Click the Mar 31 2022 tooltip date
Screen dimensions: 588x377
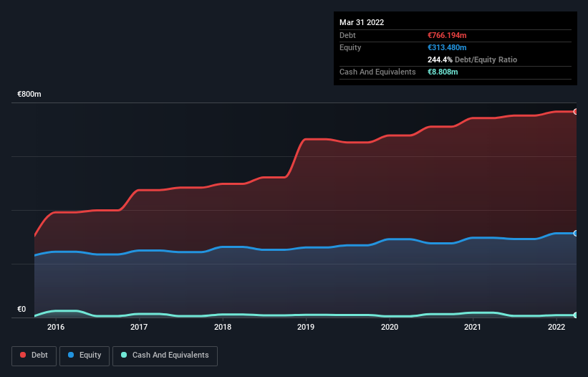(x=362, y=22)
